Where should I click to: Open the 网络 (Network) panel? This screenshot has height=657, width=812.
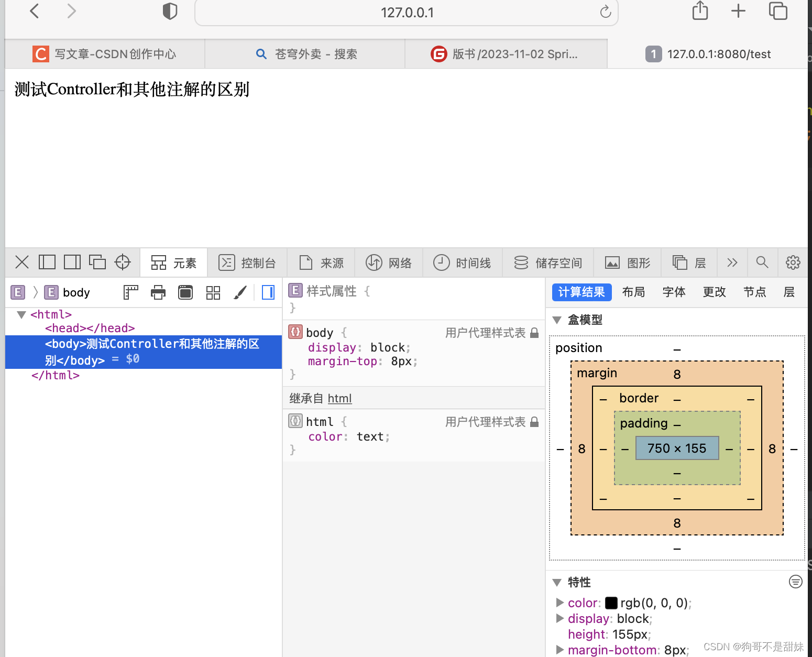[x=389, y=262]
